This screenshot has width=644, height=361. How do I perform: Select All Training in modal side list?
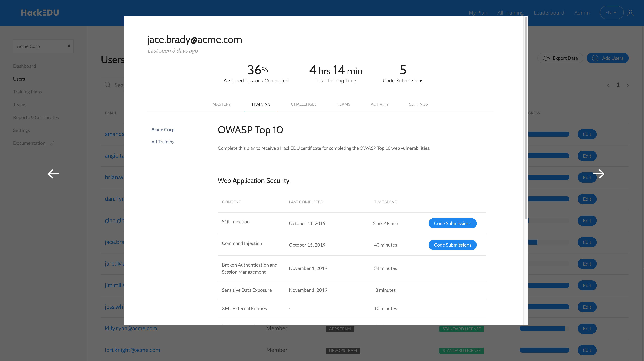click(163, 142)
